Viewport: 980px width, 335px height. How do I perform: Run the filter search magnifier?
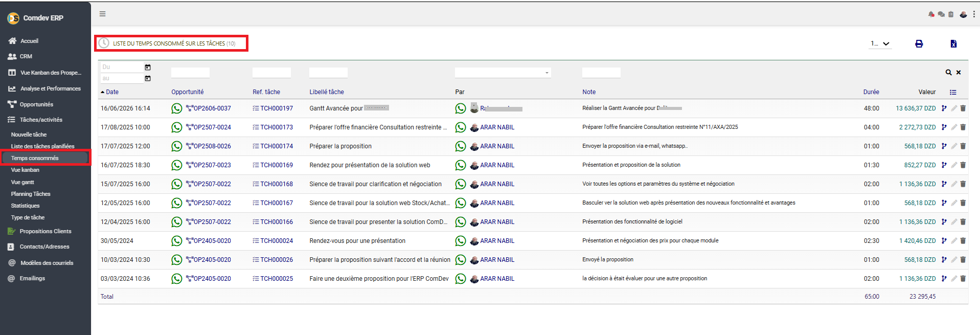click(948, 73)
